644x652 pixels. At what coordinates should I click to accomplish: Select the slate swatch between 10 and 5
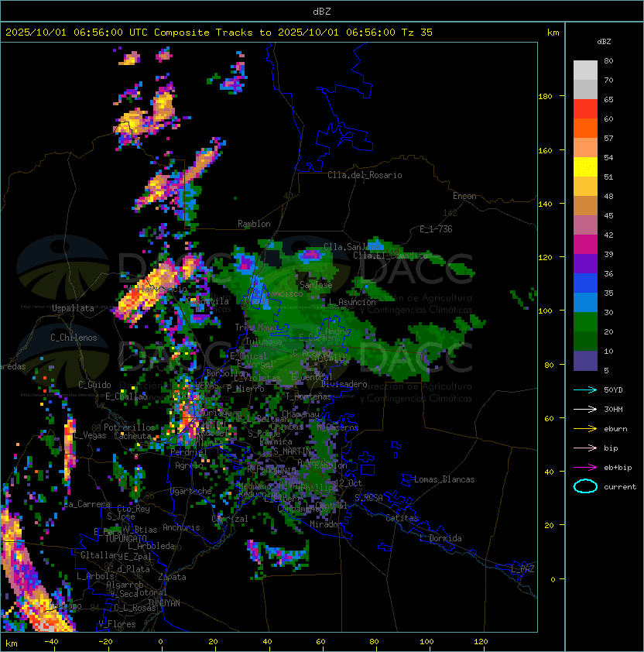point(585,361)
